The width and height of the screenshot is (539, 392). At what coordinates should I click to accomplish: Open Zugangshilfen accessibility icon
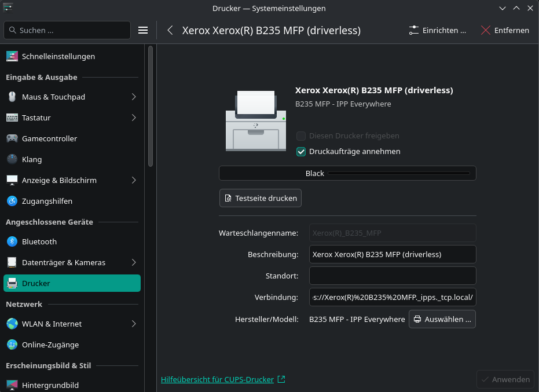[12, 201]
